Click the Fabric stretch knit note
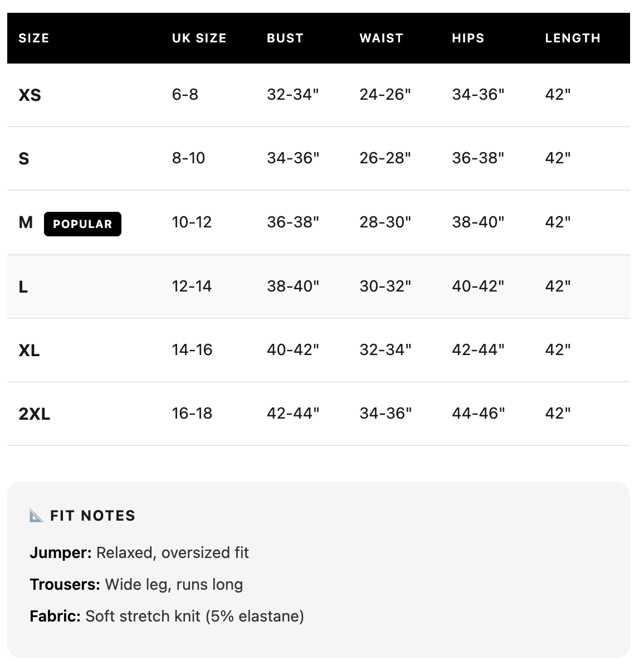This screenshot has height=660, width=644. pyautogui.click(x=167, y=617)
